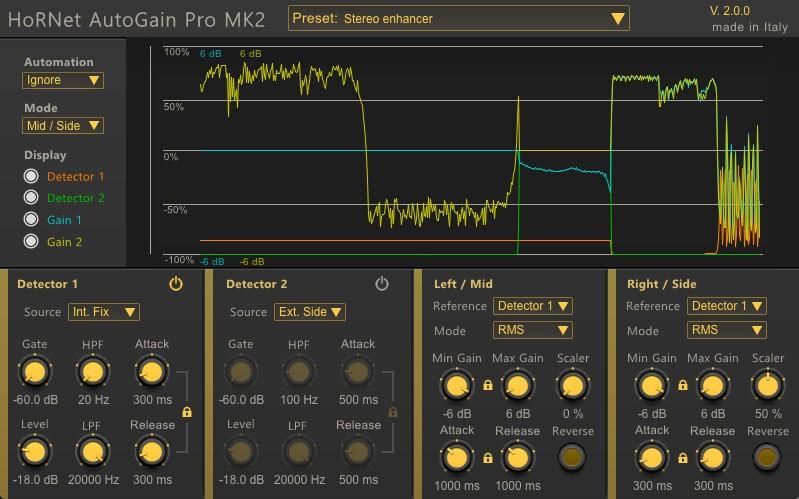Screen dimensions: 799x499
Task: Toggle lock between Left/Mid Attack and Release
Action: click(x=488, y=458)
